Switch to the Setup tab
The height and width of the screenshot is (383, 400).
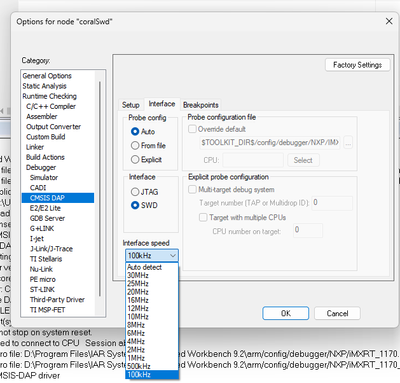point(131,105)
